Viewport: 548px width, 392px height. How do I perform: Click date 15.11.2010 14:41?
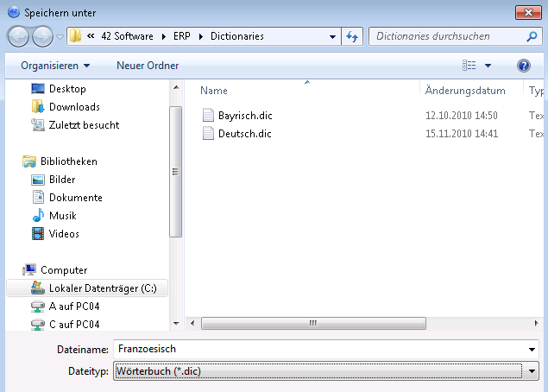point(462,134)
